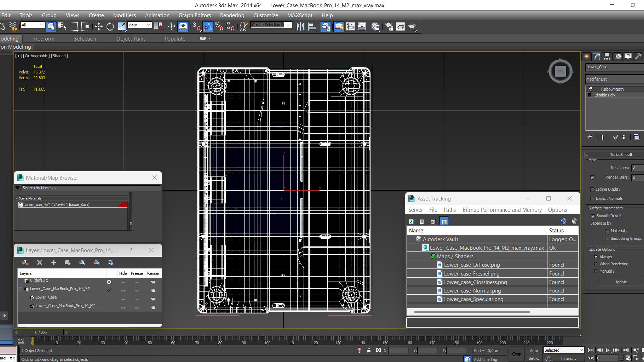The image size is (644, 362).
Task: Open Material/Map Browser options arrow
Action: tap(17, 188)
